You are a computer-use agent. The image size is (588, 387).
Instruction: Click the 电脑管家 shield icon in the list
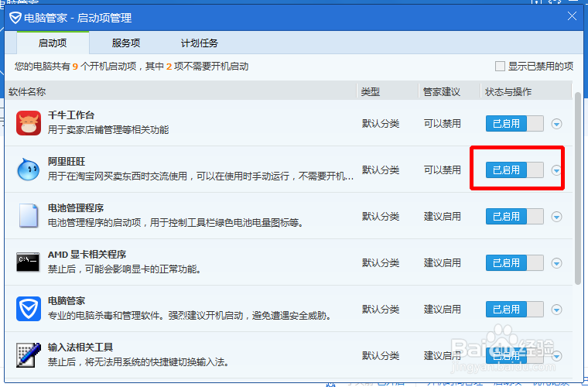[29, 309]
